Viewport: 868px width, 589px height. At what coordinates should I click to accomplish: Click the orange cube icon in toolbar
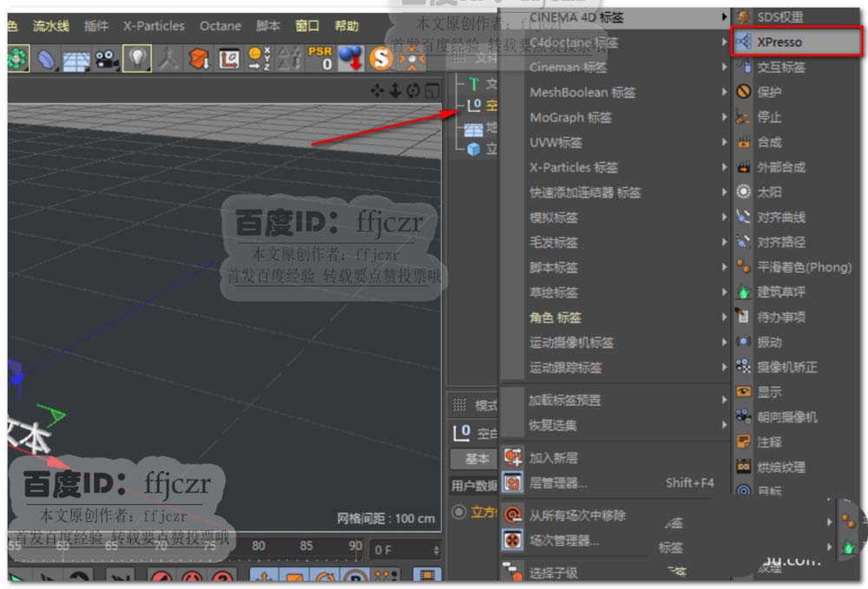pos(198,59)
